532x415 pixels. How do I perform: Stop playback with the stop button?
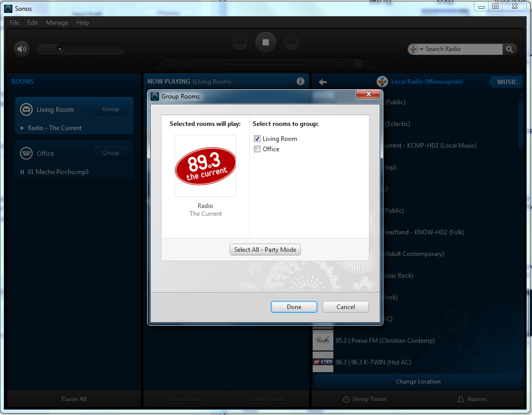(x=266, y=42)
